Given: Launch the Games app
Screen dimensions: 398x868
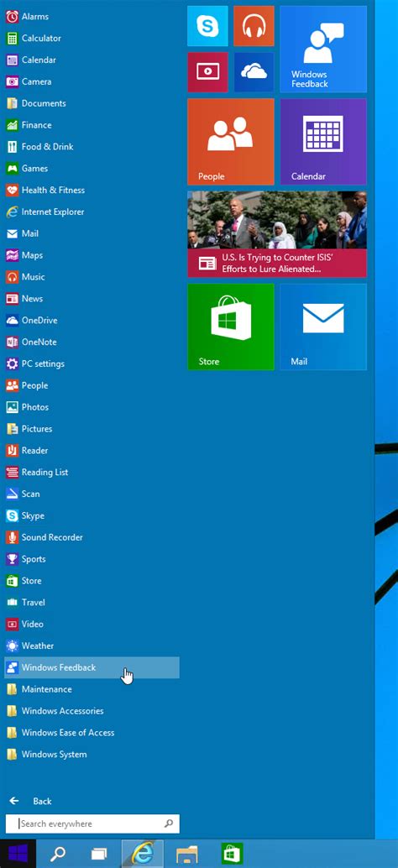Looking at the screenshot, I should 92,168.
